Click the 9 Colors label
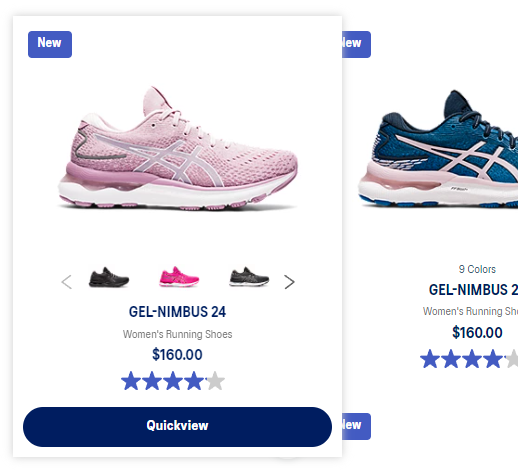 (477, 269)
